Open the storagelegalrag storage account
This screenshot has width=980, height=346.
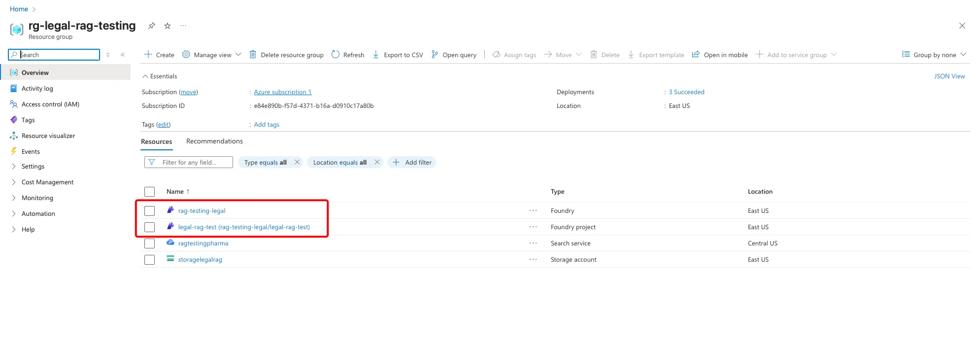click(200, 260)
